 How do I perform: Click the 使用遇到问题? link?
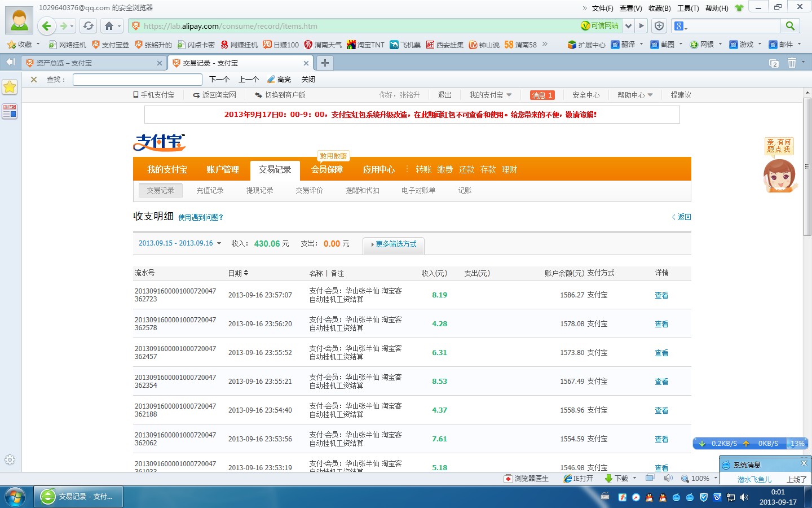pos(201,217)
